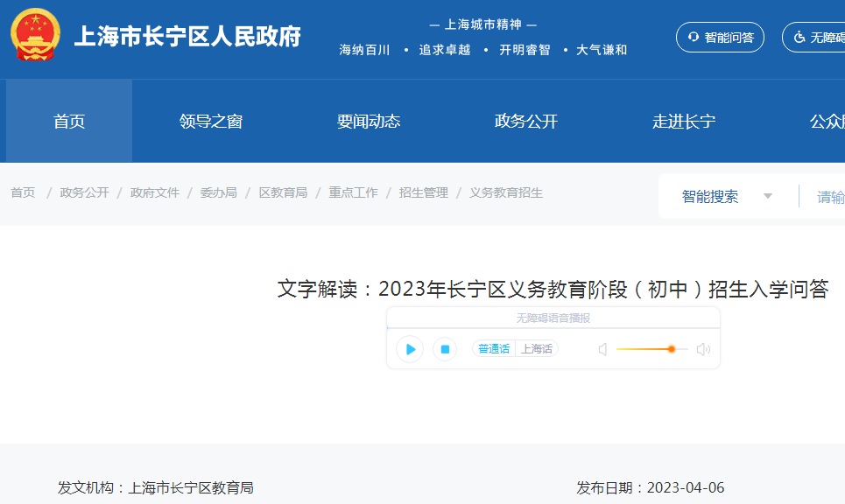This screenshot has width=845, height=504.
Task: Click the article title 文字解读 heading
Action: [553, 289]
